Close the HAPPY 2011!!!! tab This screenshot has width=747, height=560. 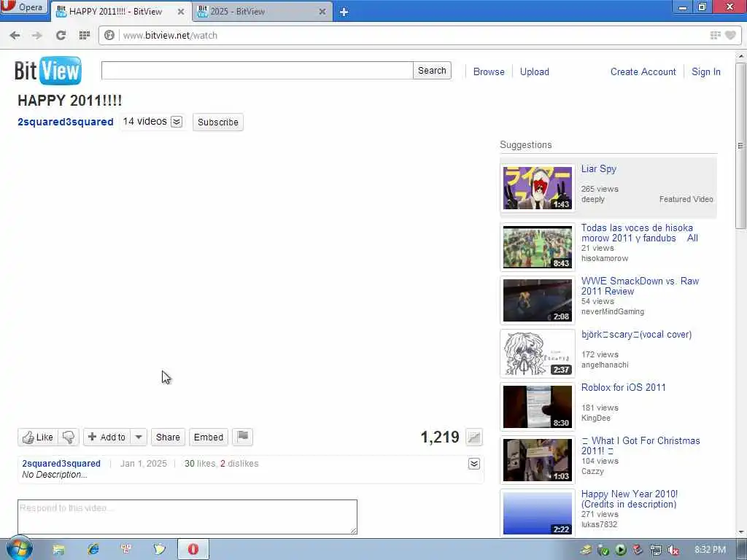click(181, 12)
